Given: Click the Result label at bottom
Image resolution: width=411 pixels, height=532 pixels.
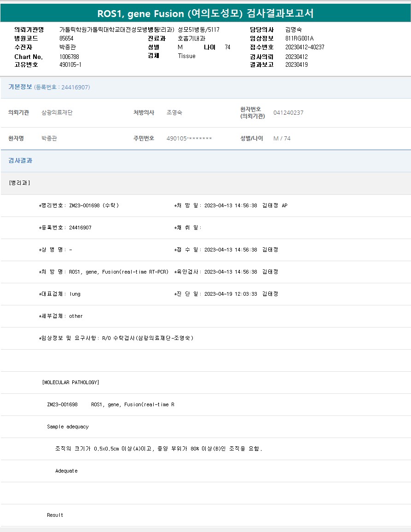Looking at the screenshot, I should tap(55, 515).
